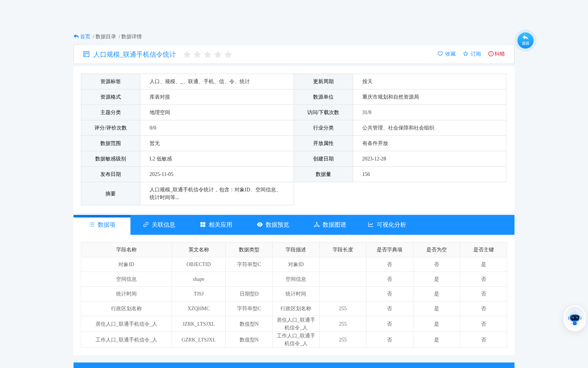The width and height of the screenshot is (588, 368).
Task: Open the chatbot robot assistant icon
Action: [574, 318]
